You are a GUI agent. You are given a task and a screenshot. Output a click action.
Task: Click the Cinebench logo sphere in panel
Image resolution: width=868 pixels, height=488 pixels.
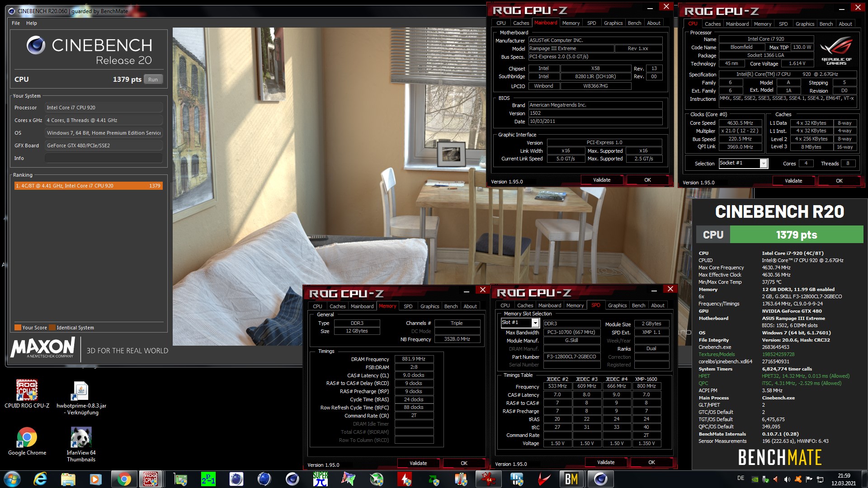[36, 45]
